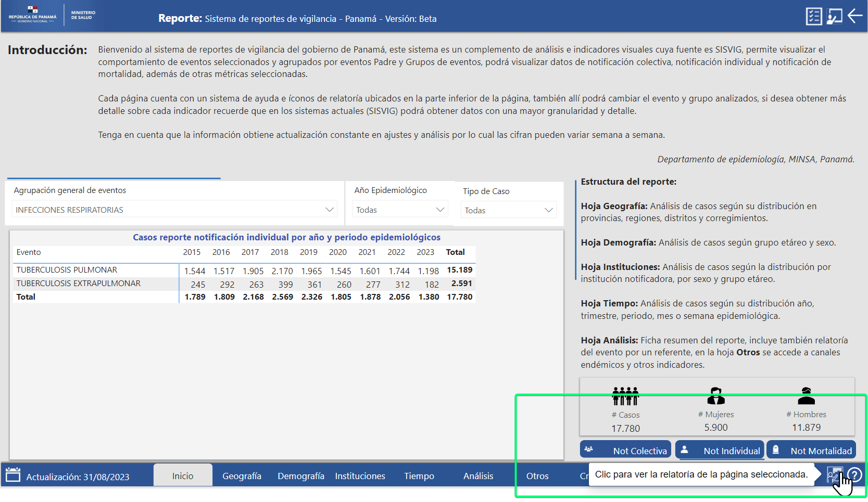Click the Actualización: 31/08/2023 text

click(x=78, y=477)
